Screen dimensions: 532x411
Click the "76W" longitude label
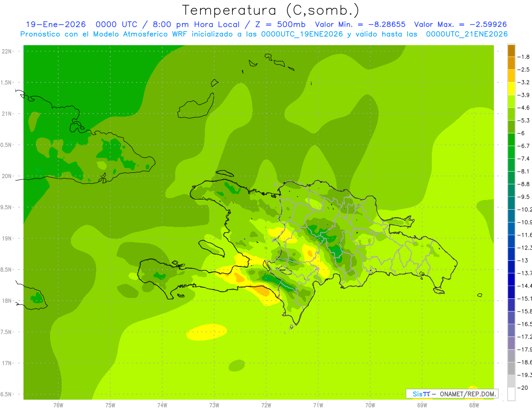tap(58, 405)
